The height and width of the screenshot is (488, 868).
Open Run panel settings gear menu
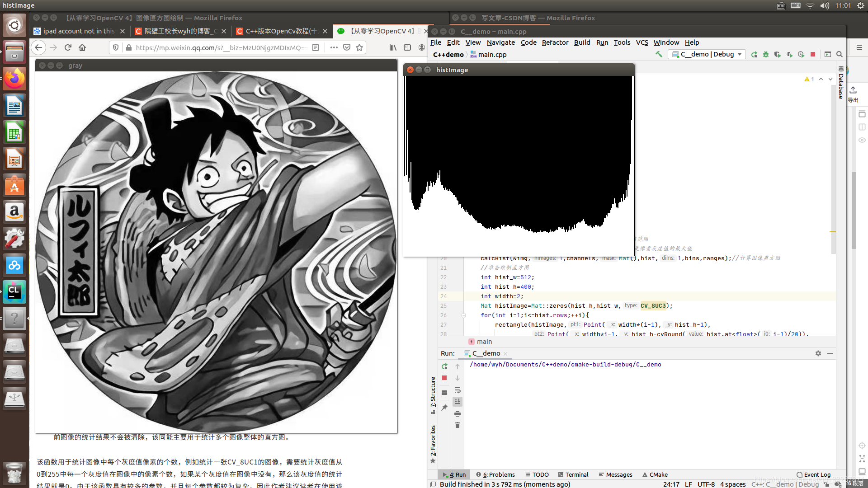click(x=818, y=353)
